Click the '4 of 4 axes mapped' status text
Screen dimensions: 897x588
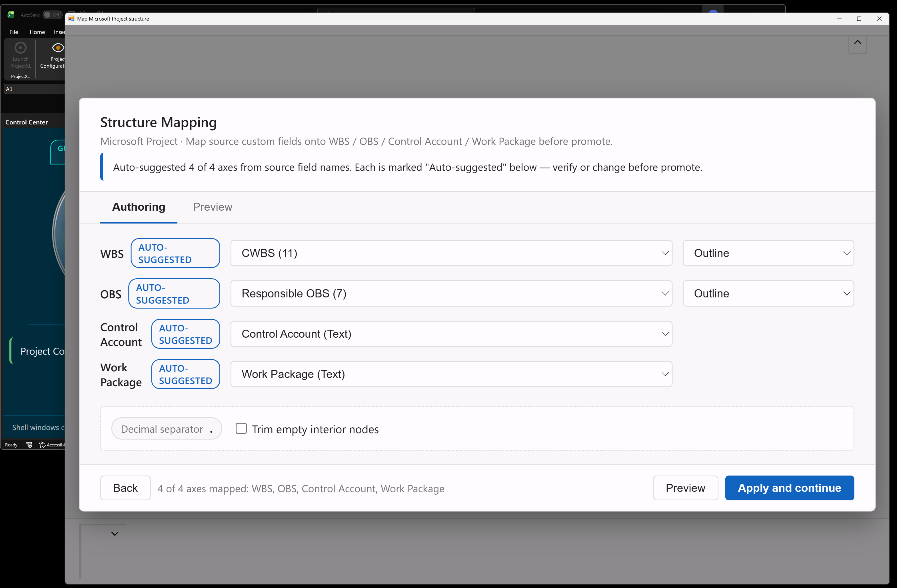[x=301, y=489]
